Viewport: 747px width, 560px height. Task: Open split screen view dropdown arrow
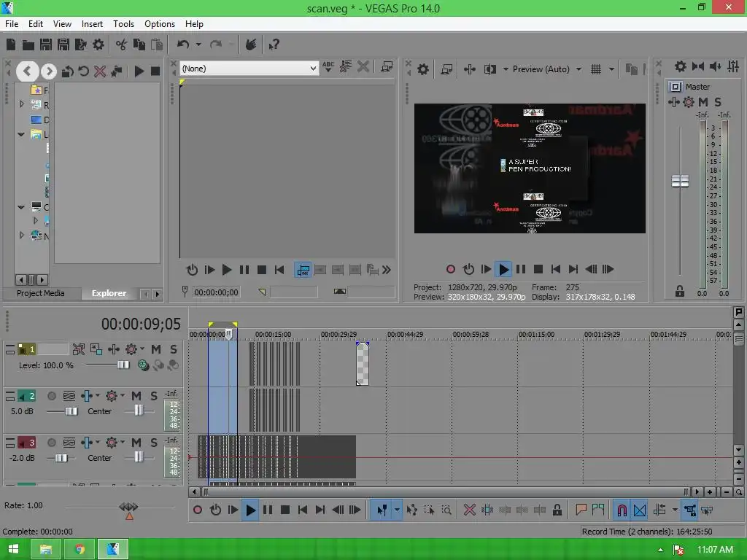point(506,69)
